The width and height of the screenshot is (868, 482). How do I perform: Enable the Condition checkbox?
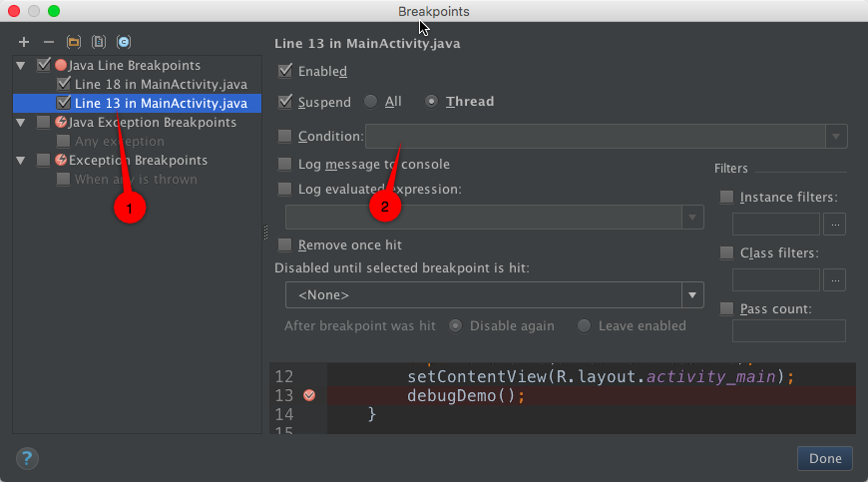pyautogui.click(x=286, y=136)
